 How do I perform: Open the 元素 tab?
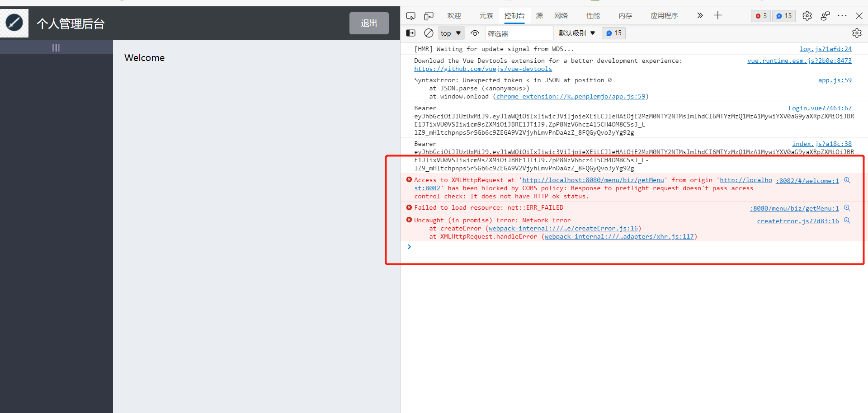[x=486, y=16]
